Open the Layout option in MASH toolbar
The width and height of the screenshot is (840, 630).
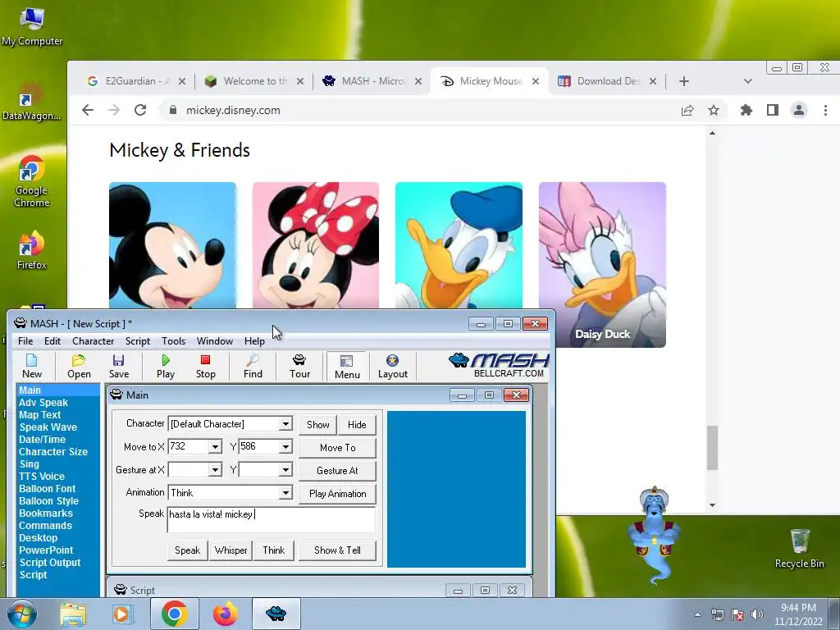[x=393, y=366]
